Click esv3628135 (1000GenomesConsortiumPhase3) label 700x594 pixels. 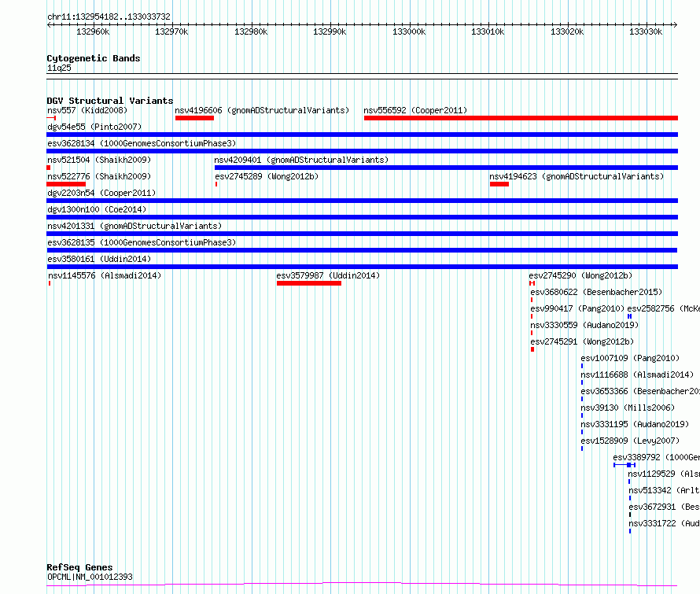pyautogui.click(x=142, y=242)
